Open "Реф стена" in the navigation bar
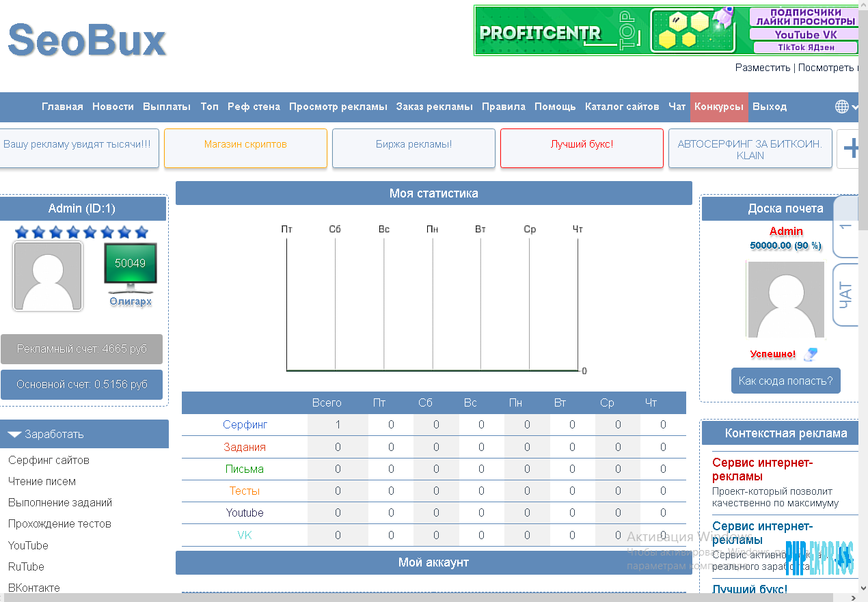This screenshot has height=602, width=868. (254, 107)
